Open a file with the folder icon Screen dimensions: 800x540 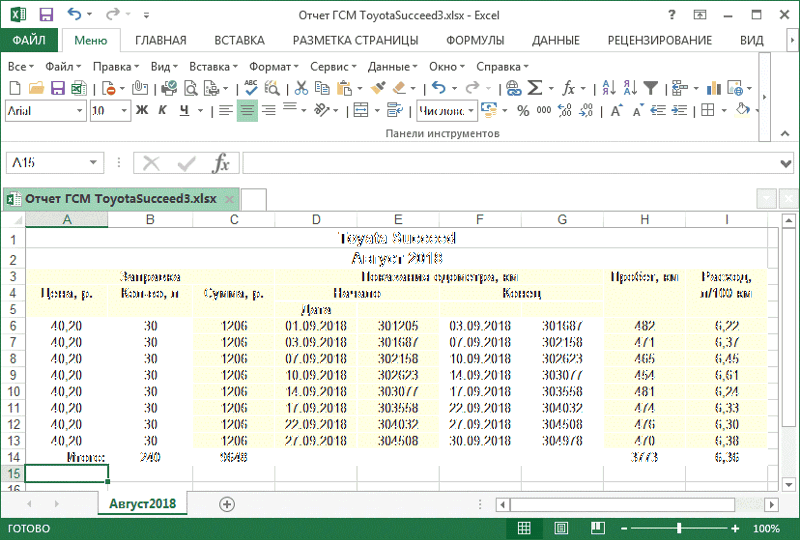click(36, 88)
